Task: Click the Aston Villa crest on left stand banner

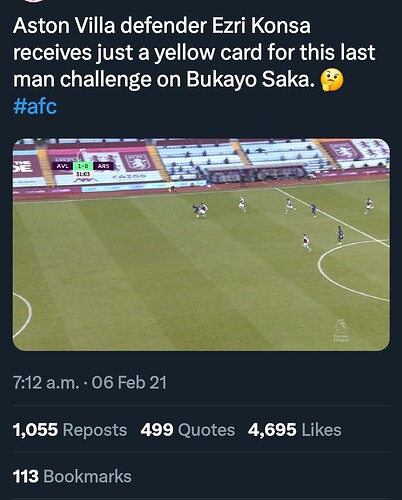Action: tap(137, 162)
